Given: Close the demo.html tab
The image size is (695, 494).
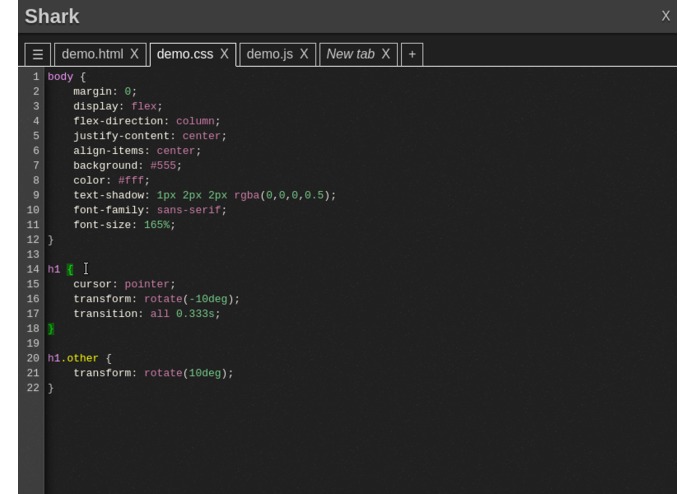Looking at the screenshot, I should pyautogui.click(x=134, y=54).
